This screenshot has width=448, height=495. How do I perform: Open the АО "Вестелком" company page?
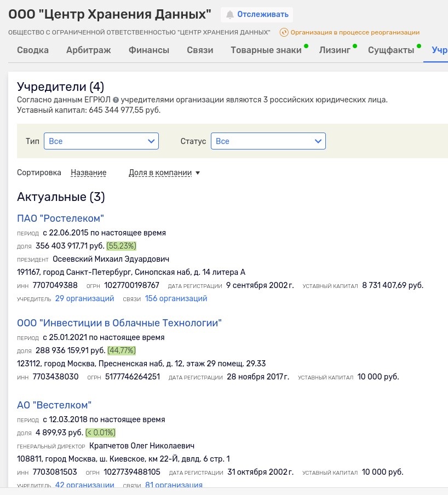[x=54, y=405]
